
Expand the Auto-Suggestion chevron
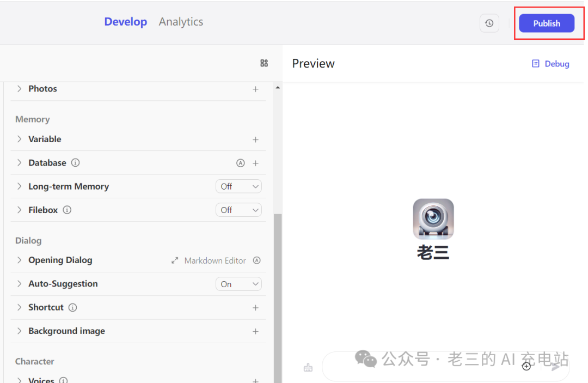click(x=19, y=284)
